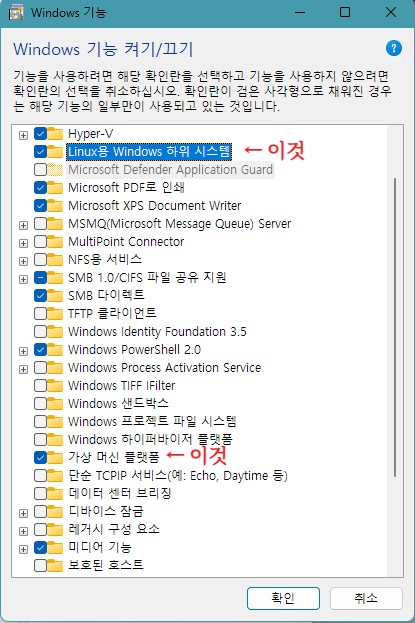Close the Windows 기능 dialog
This screenshot has height=623, width=415.
[x=391, y=12]
